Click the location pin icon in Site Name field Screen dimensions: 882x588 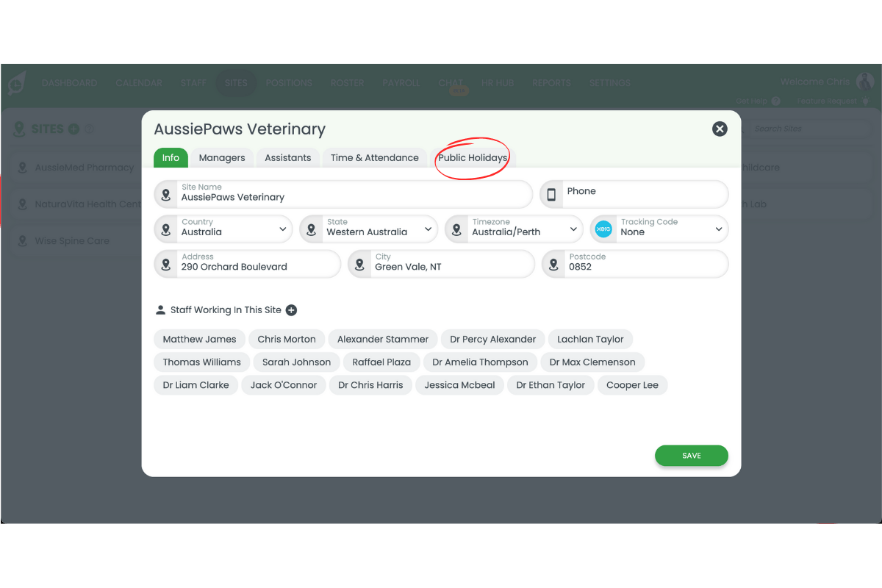(x=166, y=195)
